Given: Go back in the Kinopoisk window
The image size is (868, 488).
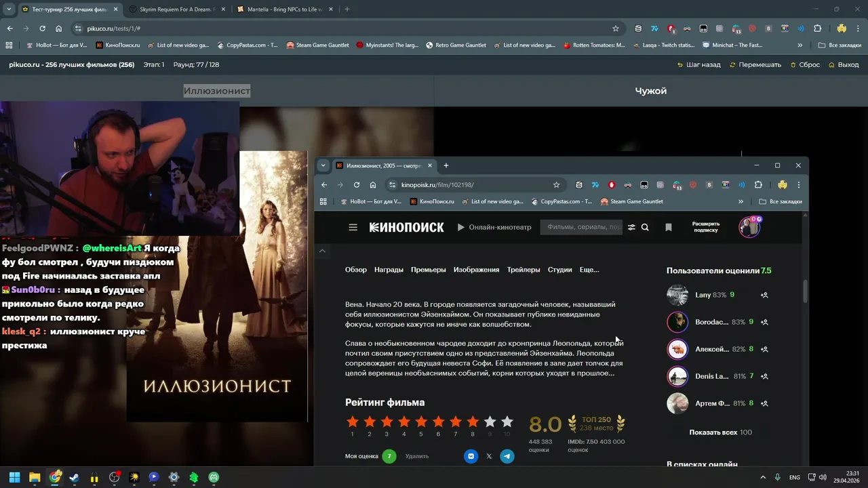Looking at the screenshot, I should (x=324, y=185).
